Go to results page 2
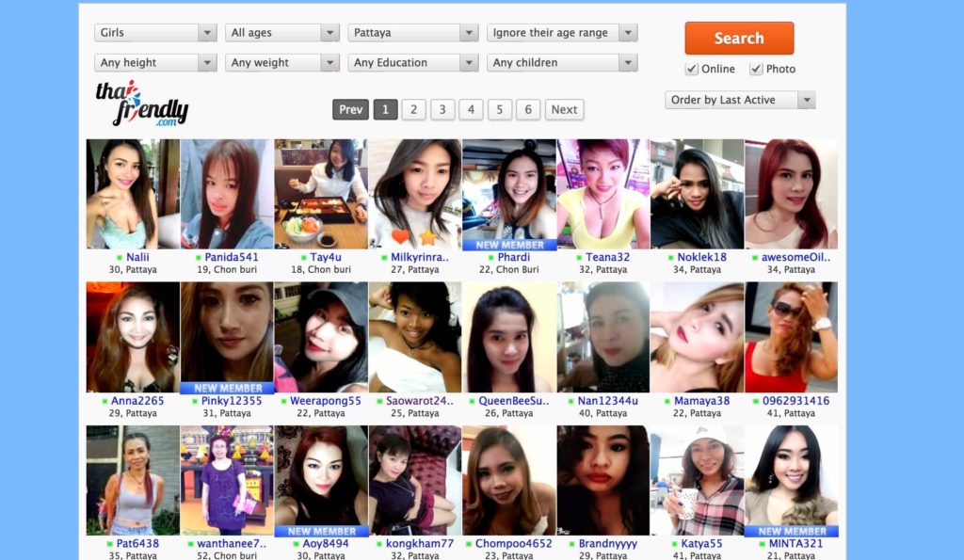The image size is (964, 560). click(x=413, y=110)
